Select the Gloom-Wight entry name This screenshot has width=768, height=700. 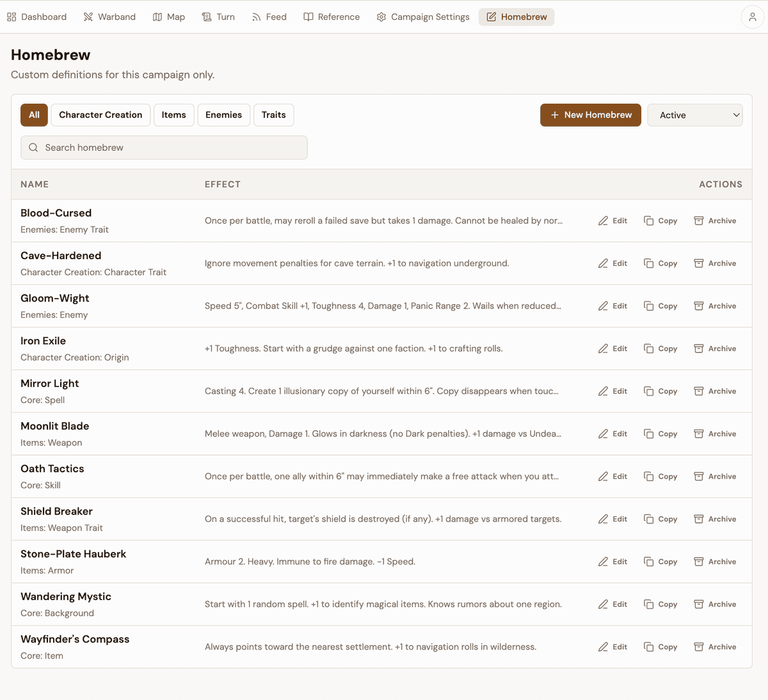tap(55, 298)
